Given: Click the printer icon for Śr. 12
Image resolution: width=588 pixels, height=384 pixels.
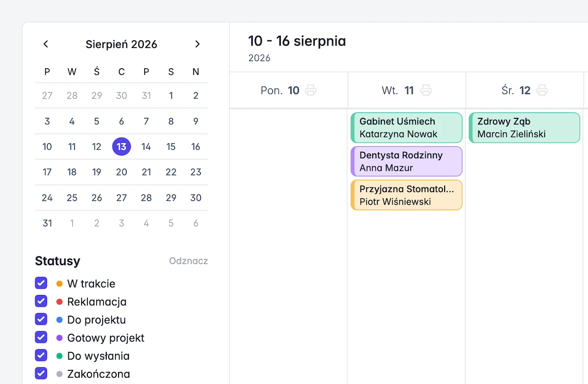Looking at the screenshot, I should [x=542, y=90].
